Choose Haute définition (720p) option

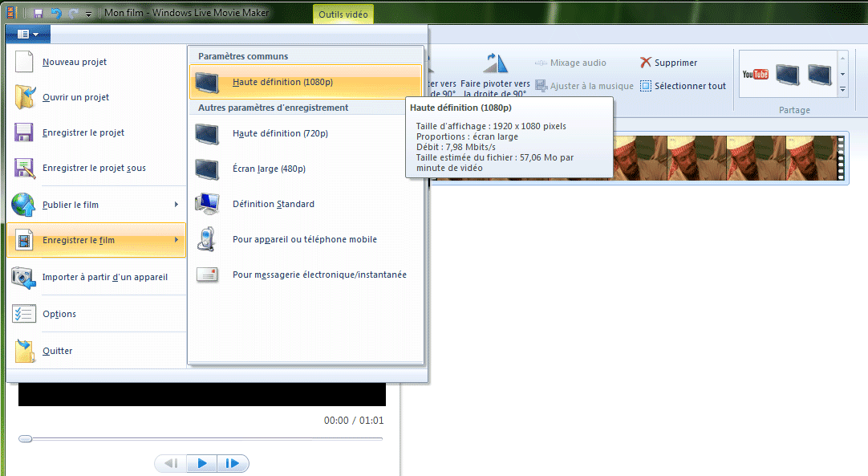[x=306, y=133]
